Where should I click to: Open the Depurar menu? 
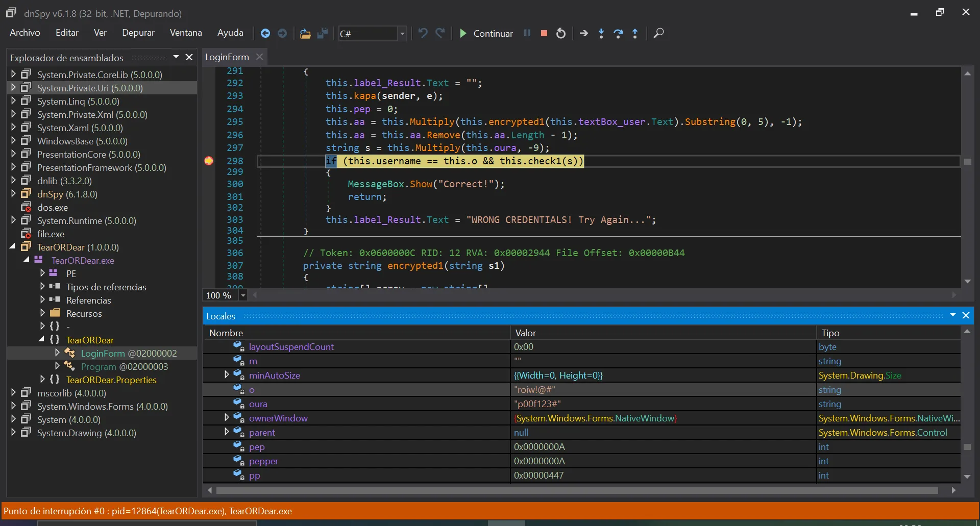pos(138,33)
